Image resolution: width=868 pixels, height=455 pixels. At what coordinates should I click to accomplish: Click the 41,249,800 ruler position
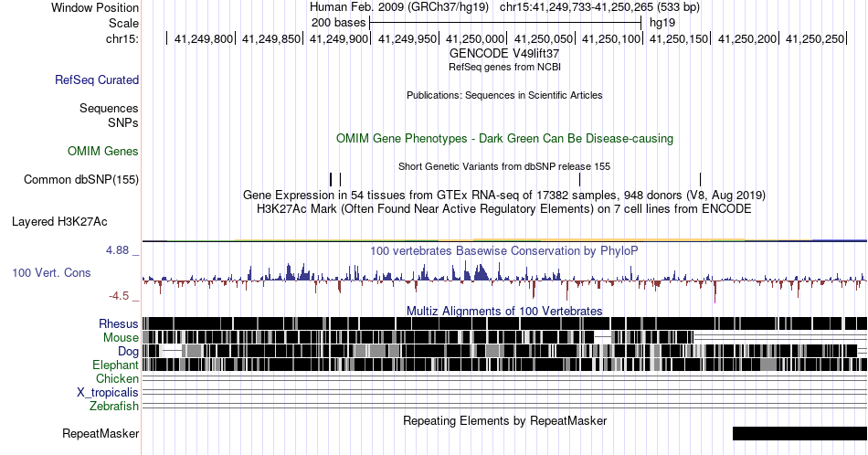(204, 38)
